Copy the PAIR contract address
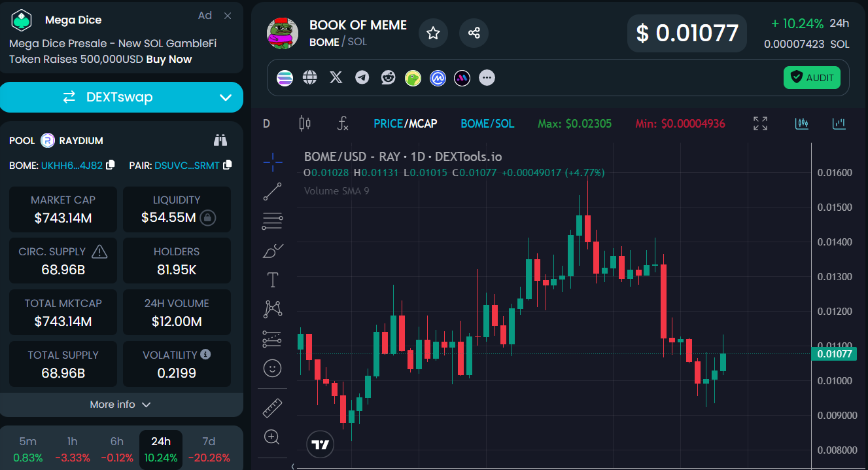Viewport: 868px width, 470px height. coord(228,165)
